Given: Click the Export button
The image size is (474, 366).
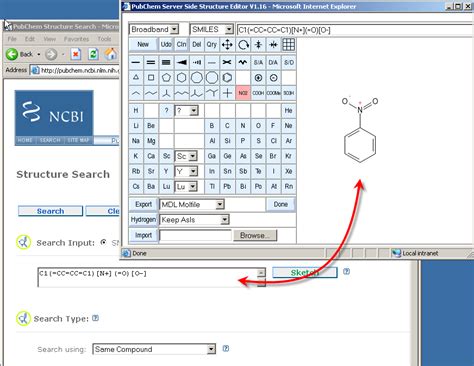Looking at the screenshot, I should coord(143,204).
